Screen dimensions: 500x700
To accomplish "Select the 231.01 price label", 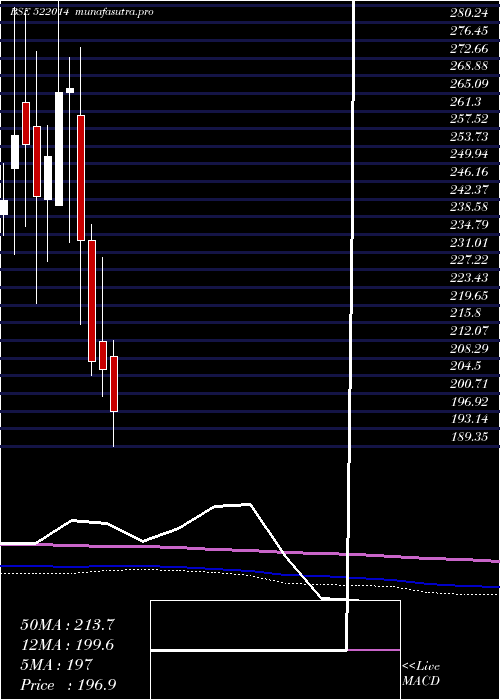I will click(469, 243).
